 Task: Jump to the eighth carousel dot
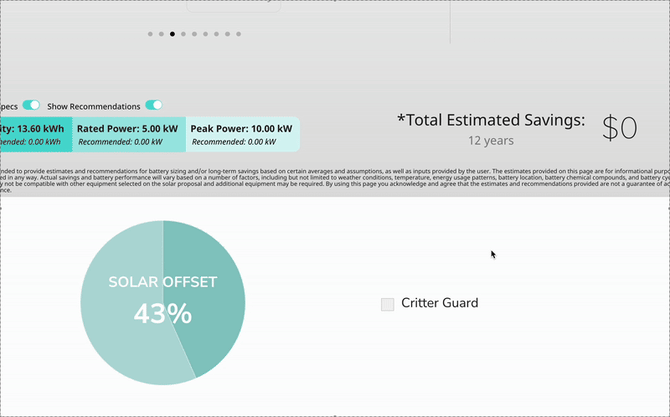point(227,34)
